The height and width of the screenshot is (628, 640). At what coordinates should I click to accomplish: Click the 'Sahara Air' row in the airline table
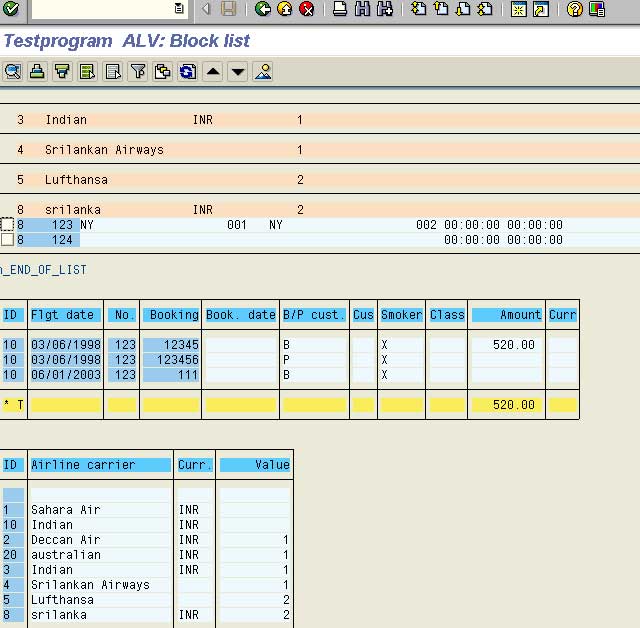(147, 510)
